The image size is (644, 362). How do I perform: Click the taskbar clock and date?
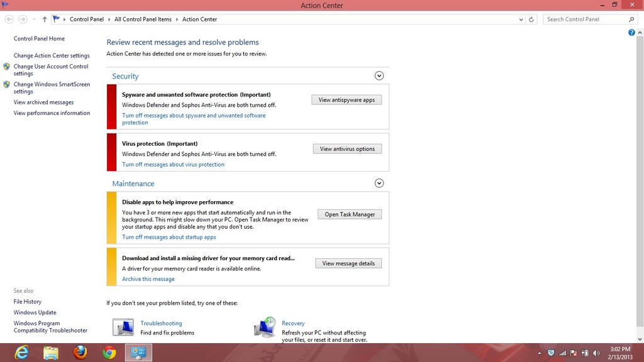click(620, 353)
